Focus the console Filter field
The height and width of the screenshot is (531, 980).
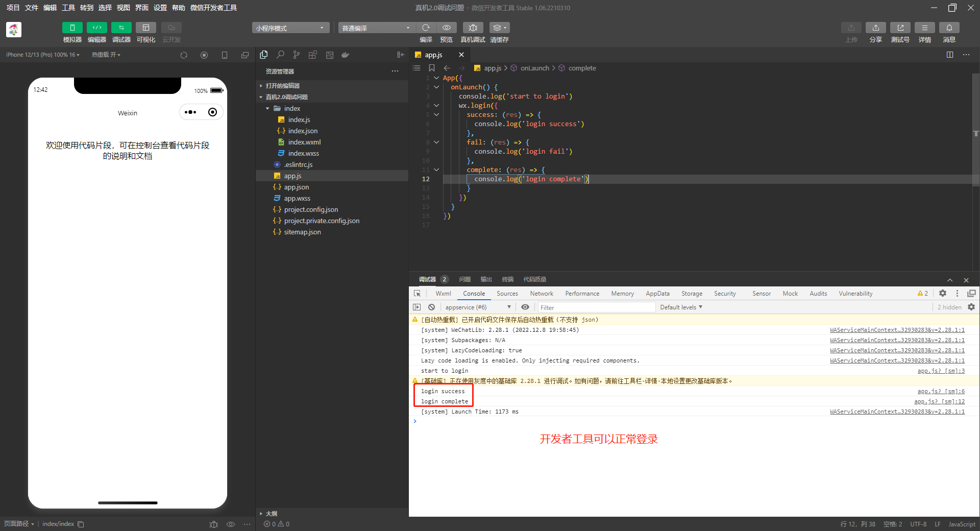point(596,307)
